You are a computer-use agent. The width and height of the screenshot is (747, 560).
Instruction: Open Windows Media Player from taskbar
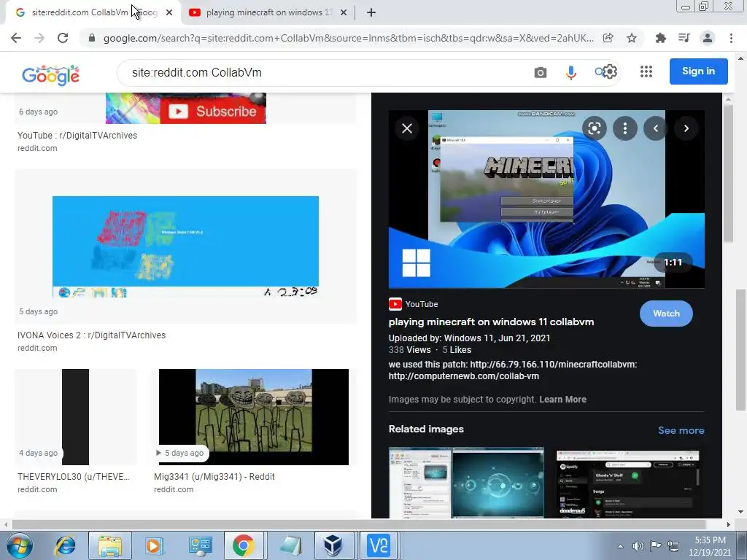153,545
